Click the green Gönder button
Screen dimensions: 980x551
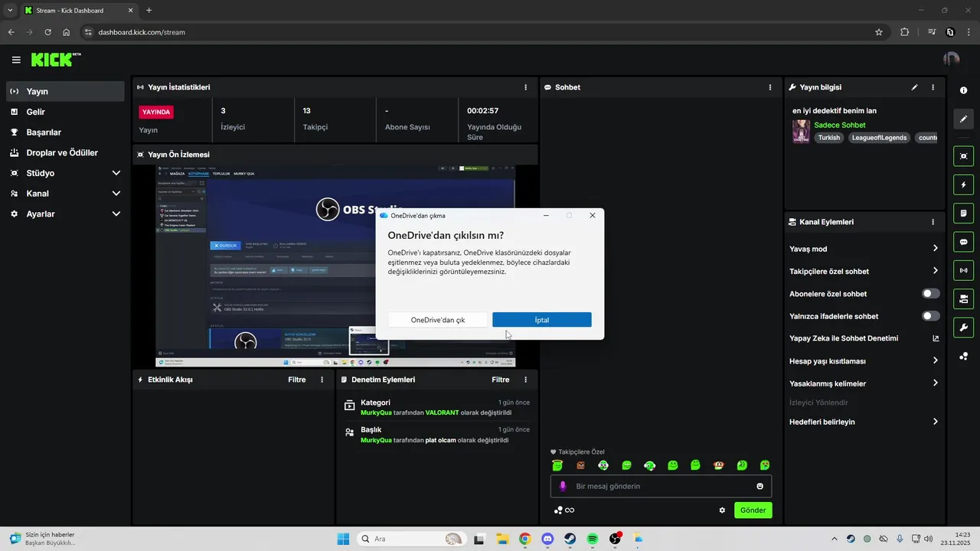pyautogui.click(x=753, y=510)
